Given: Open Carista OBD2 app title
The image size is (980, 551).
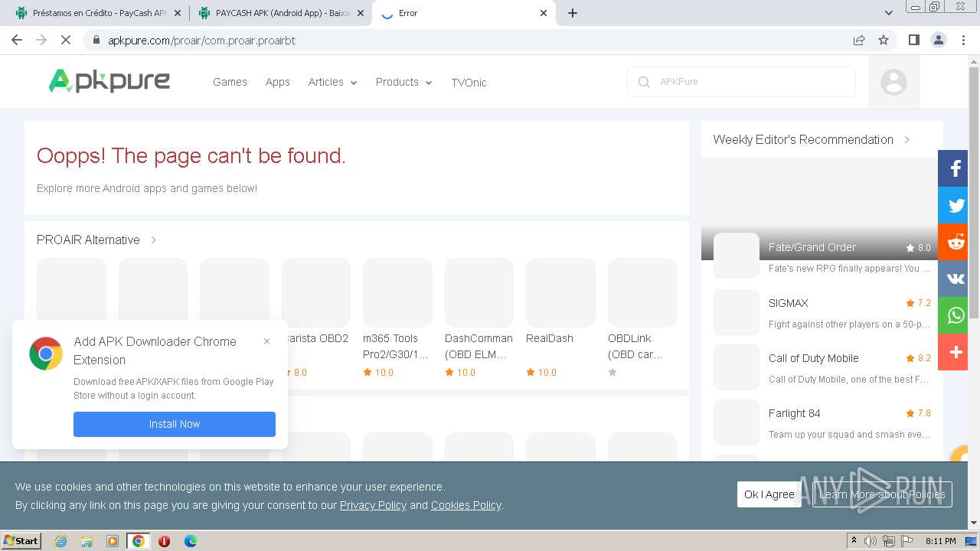Looking at the screenshot, I should point(318,338).
